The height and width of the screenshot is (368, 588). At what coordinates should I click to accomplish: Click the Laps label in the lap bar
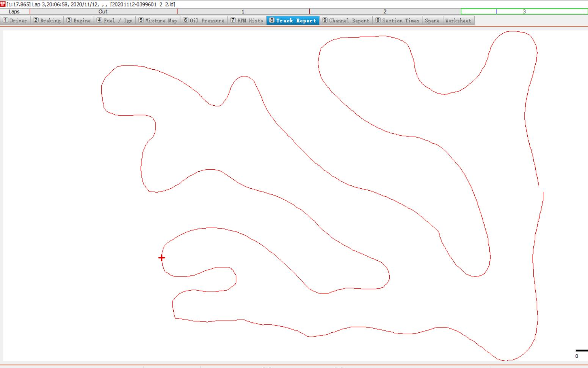(x=14, y=11)
